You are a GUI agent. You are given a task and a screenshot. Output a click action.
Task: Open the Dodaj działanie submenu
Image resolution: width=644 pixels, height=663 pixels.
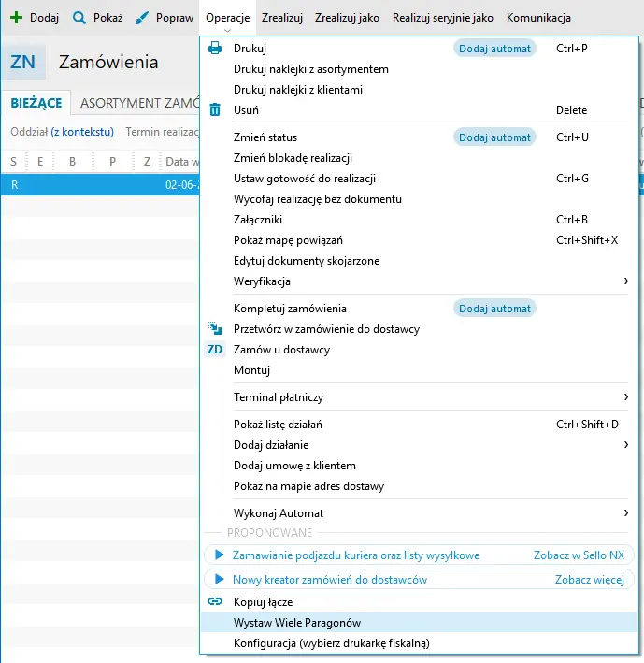pos(431,445)
